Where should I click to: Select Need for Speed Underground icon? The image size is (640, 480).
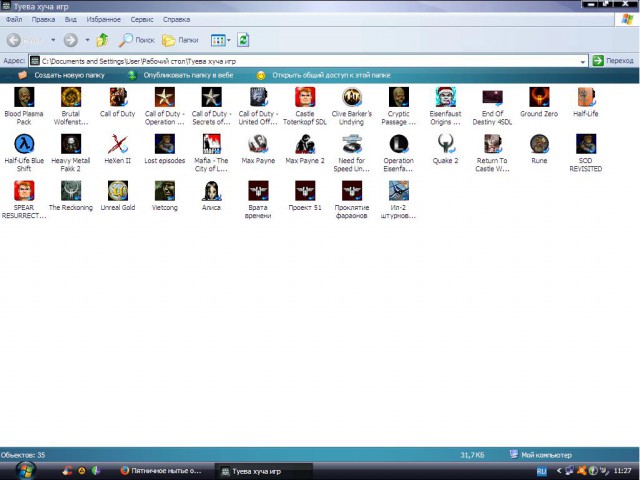click(352, 144)
